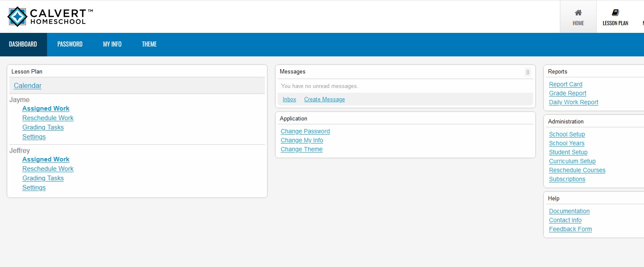Open the Report Card report
This screenshot has width=644, height=267.
565,85
